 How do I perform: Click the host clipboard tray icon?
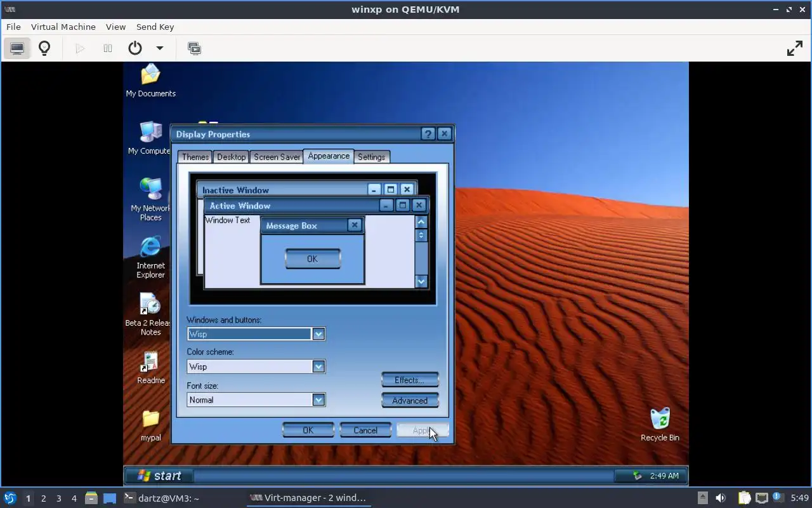[x=744, y=498]
